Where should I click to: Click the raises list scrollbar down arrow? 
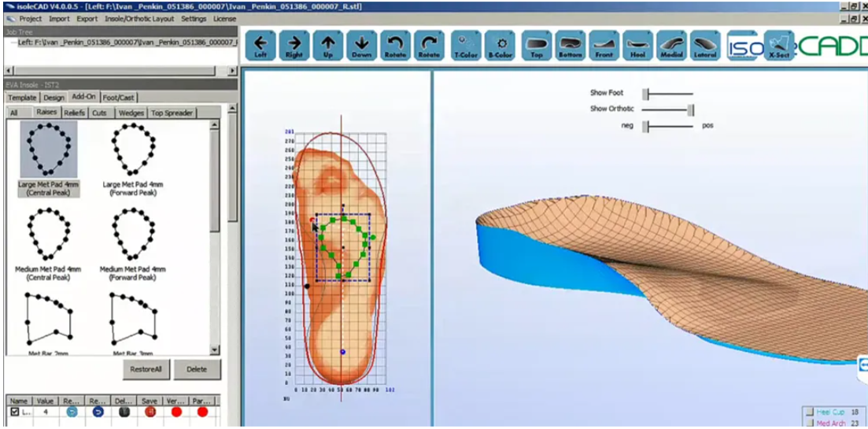(215, 349)
